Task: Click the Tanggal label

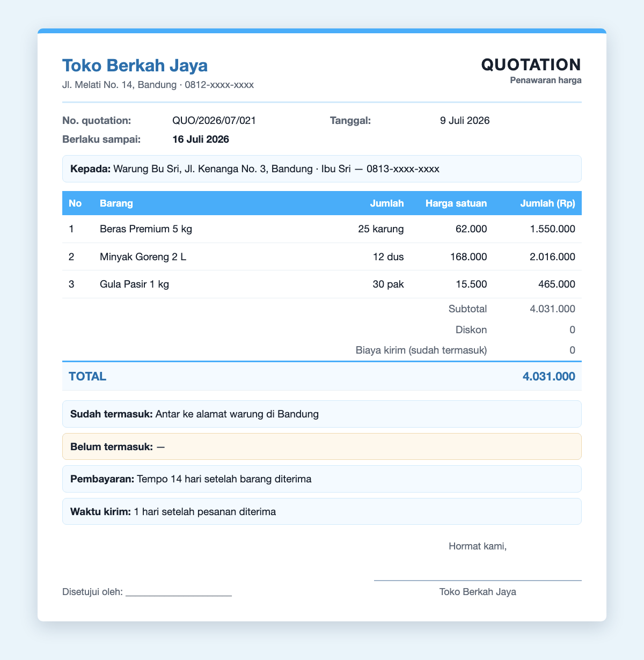Action: point(350,121)
